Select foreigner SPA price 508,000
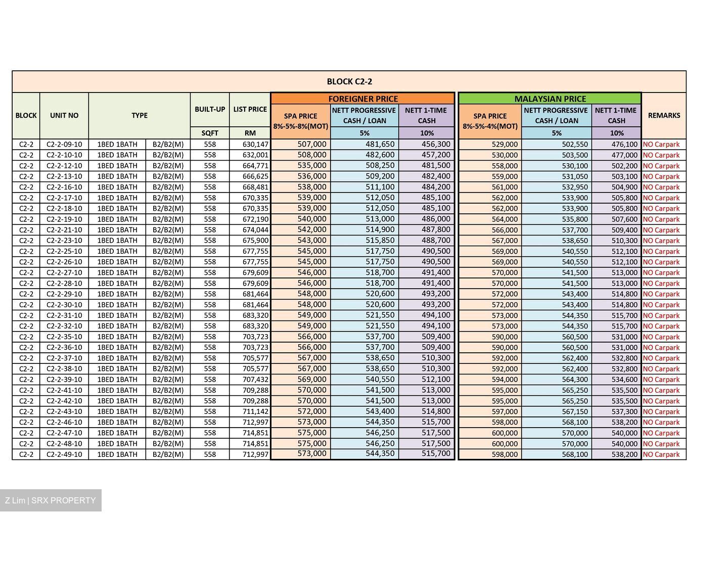The image size is (728, 562). point(312,155)
